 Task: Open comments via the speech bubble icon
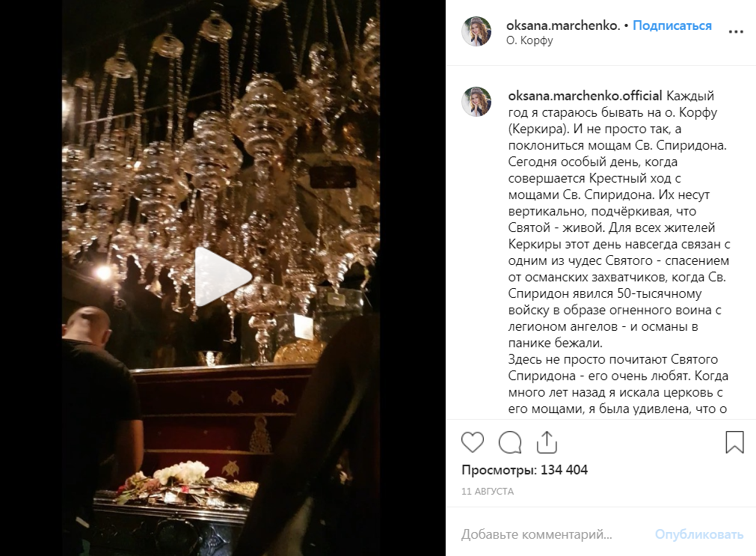pyautogui.click(x=510, y=442)
